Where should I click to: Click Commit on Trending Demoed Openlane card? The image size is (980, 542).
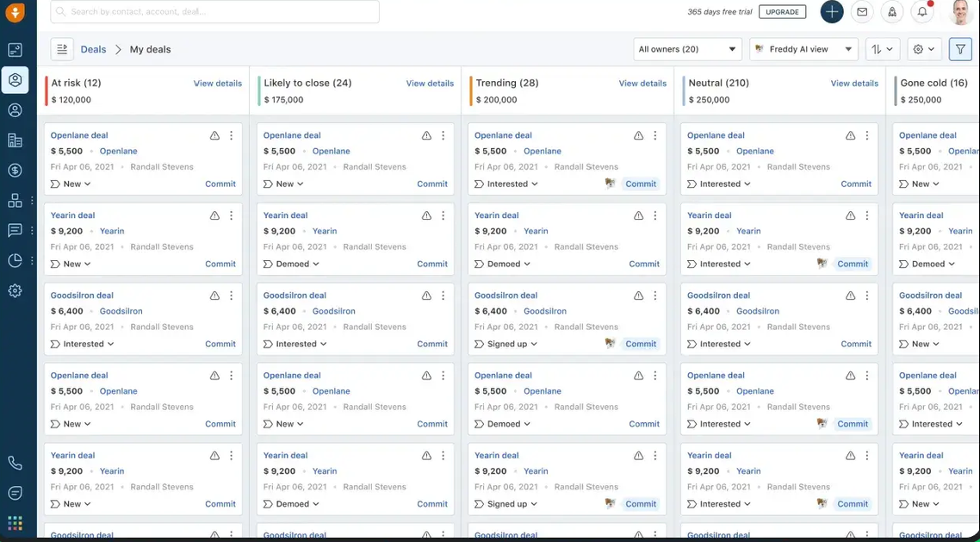[x=644, y=424]
